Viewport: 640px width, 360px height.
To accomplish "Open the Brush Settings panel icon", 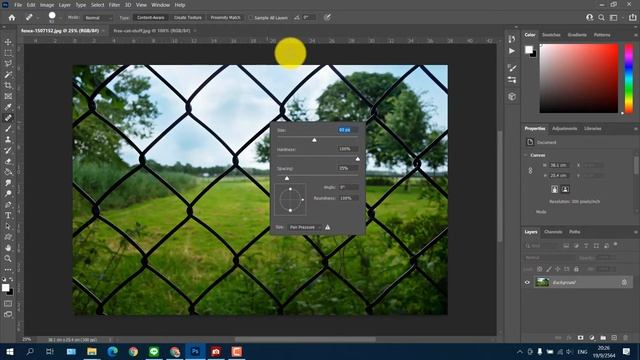I will (512, 68).
